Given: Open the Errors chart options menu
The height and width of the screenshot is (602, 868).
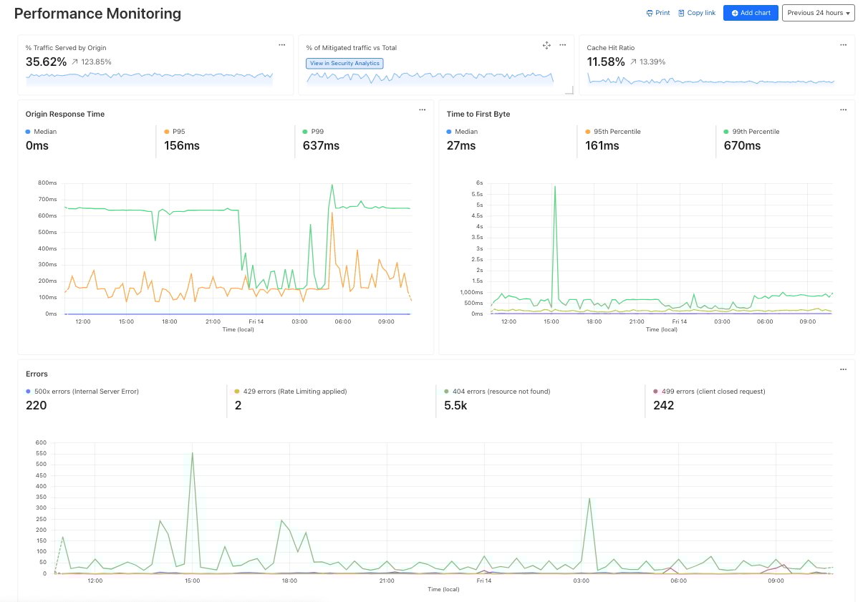Looking at the screenshot, I should point(843,370).
